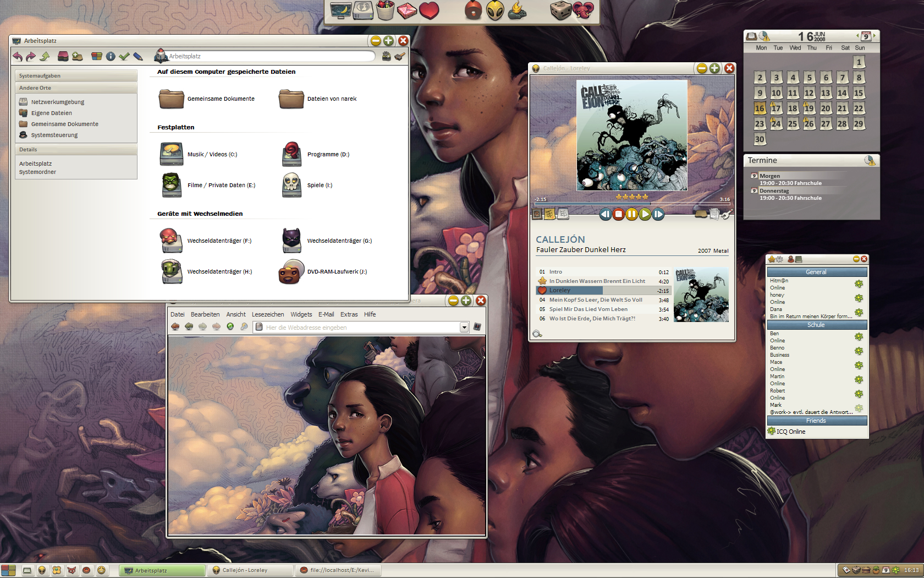The width and height of the screenshot is (924, 578).
Task: Expand the Friends contacts group
Action: [x=817, y=421]
